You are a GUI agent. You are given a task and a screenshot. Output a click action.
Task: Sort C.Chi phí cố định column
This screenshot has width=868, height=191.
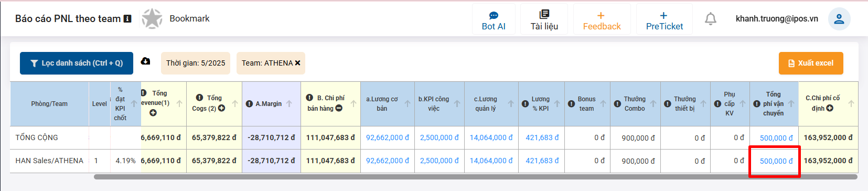(x=851, y=104)
